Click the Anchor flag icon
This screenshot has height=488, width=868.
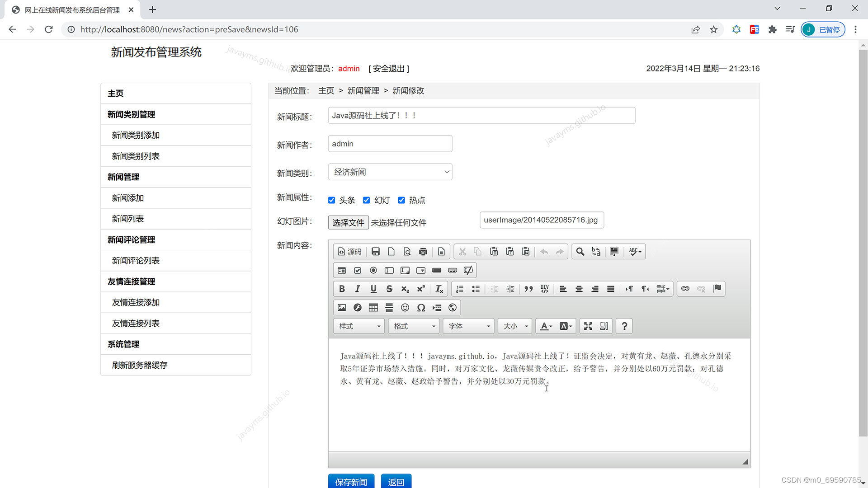tap(717, 289)
